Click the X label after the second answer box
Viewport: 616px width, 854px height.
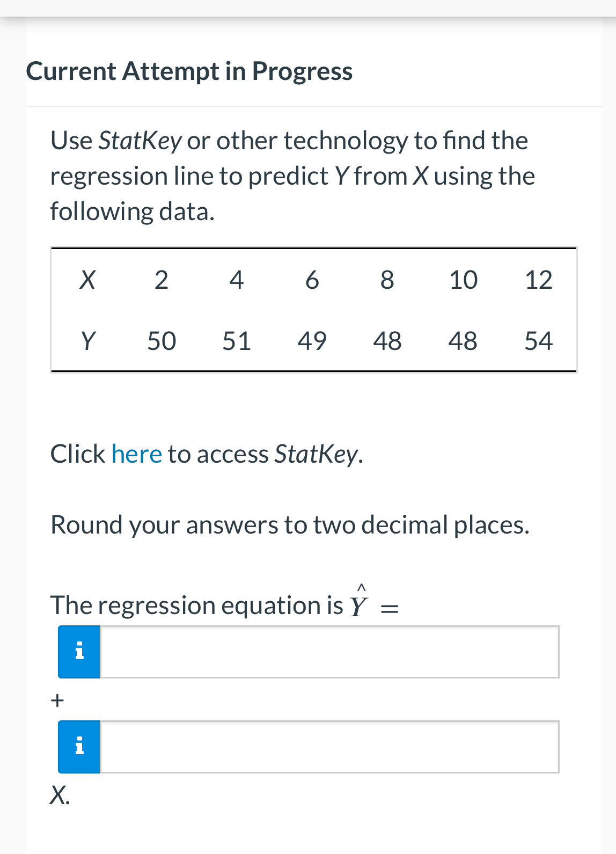pyautogui.click(x=59, y=796)
